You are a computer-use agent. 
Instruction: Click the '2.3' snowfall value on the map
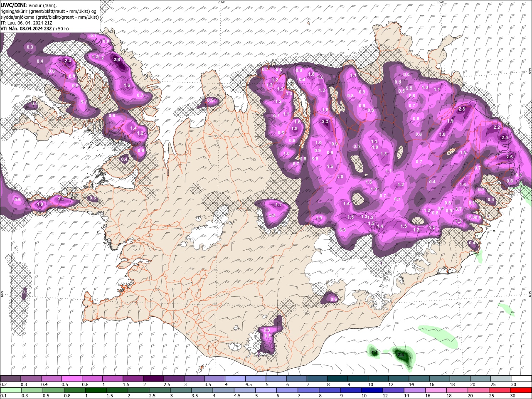[325, 122]
